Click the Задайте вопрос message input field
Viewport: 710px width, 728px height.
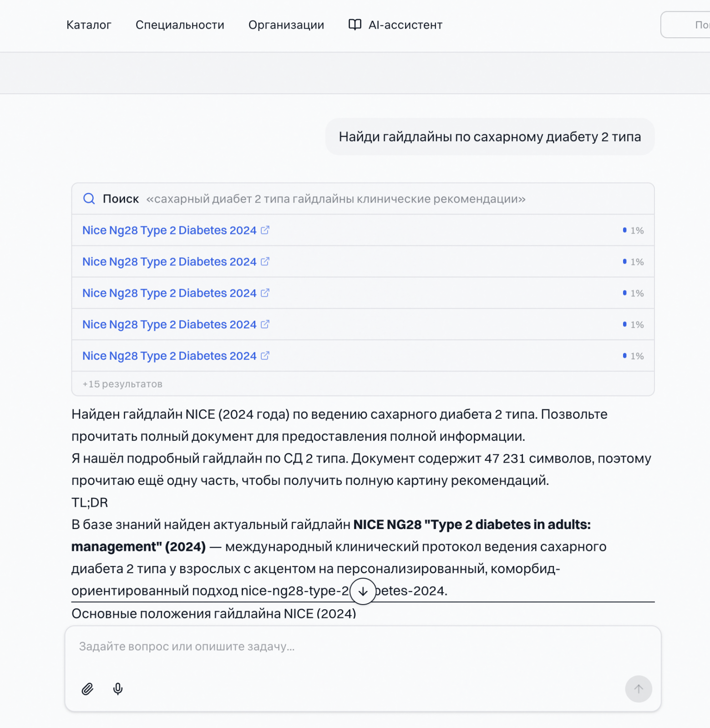coord(363,647)
